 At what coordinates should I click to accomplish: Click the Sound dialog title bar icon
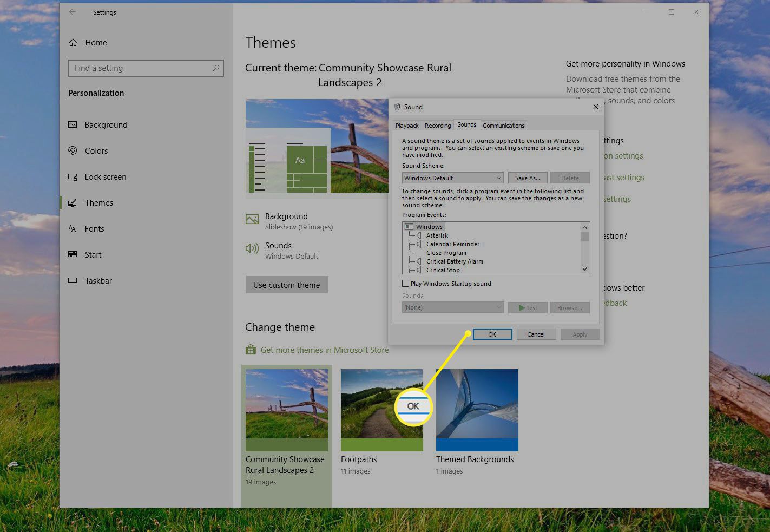tap(398, 107)
